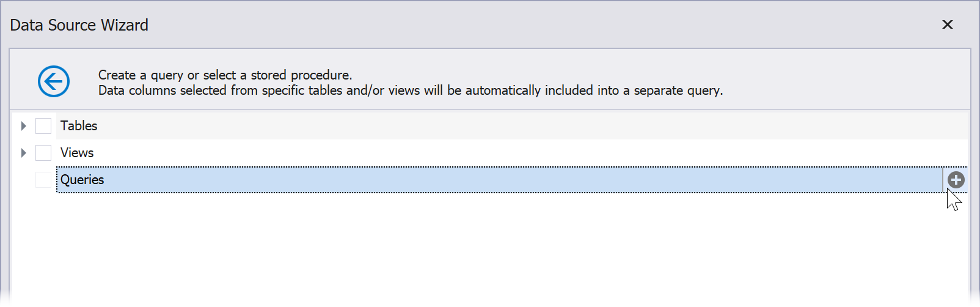Click the empty white area below Queries
This screenshot has height=307, width=980.
(489, 251)
